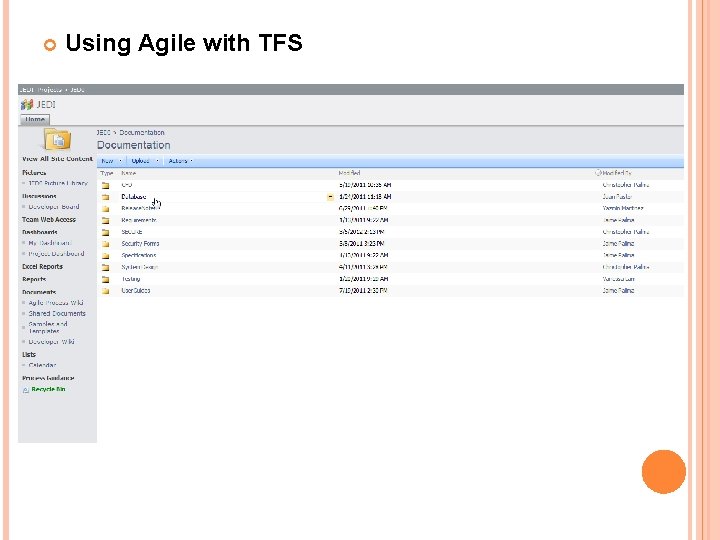Screen dimensions: 720x540
Task: Click the folder icon beside System Design
Action: (x=106, y=267)
